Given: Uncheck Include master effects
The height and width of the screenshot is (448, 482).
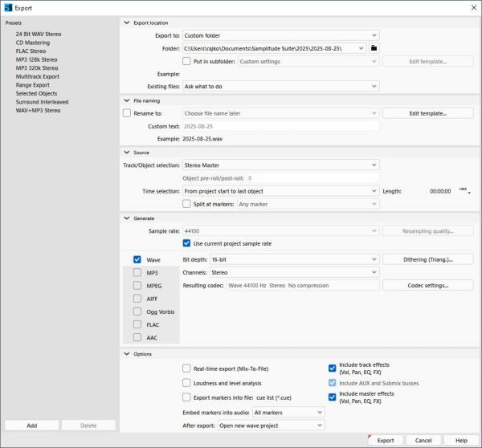Looking at the screenshot, I should pyautogui.click(x=333, y=397).
